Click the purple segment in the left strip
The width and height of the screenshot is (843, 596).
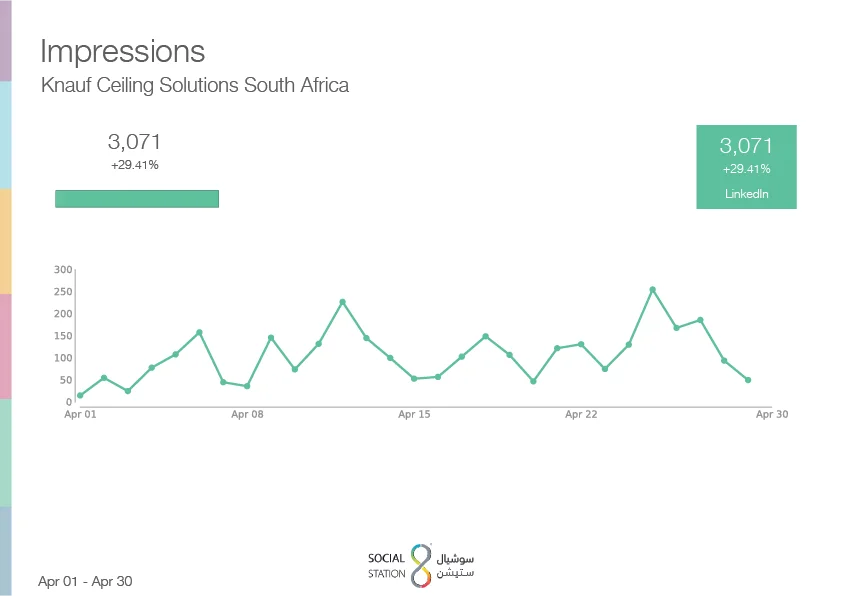tap(5, 40)
